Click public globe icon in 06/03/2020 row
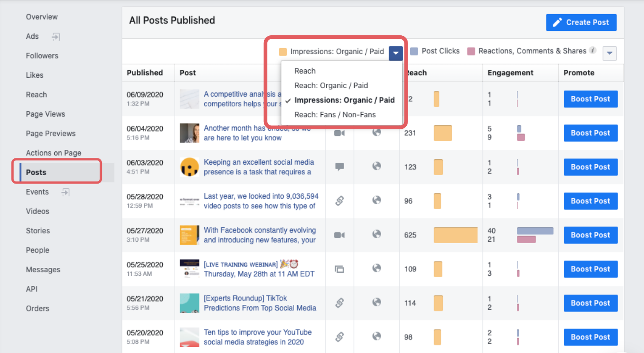This screenshot has width=644, height=353. pos(376,166)
